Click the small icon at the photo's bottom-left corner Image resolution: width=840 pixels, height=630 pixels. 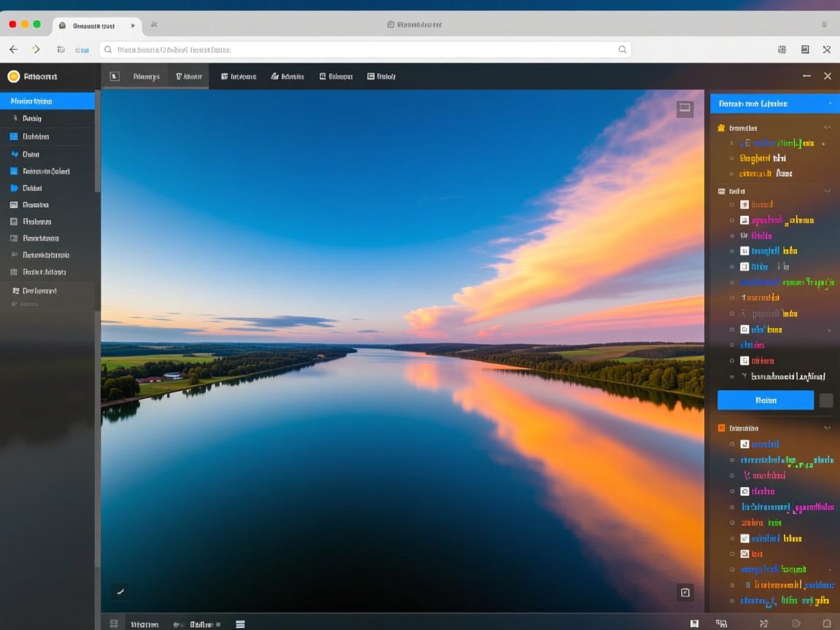click(120, 591)
